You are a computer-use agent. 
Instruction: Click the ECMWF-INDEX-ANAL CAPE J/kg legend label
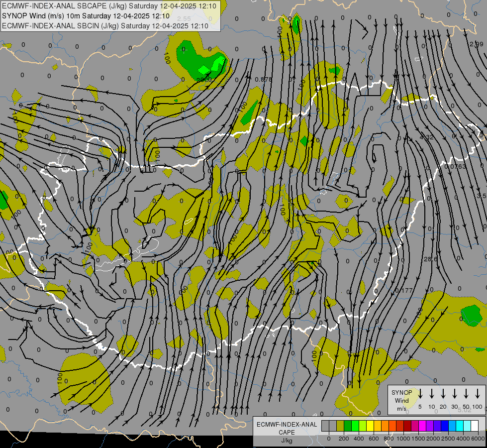287,432
